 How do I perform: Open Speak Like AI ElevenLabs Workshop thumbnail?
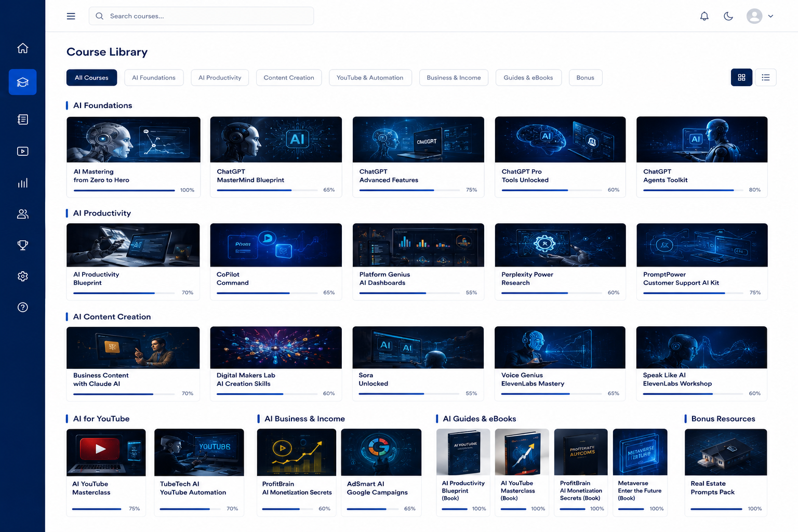click(702, 348)
